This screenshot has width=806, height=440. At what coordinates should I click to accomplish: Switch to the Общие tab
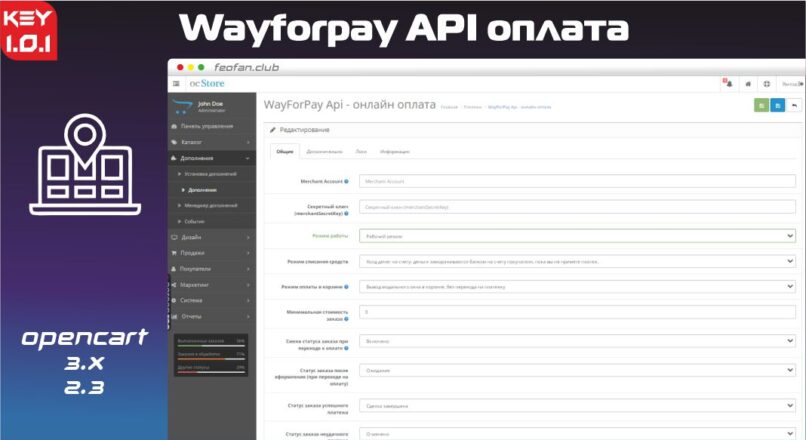point(285,152)
